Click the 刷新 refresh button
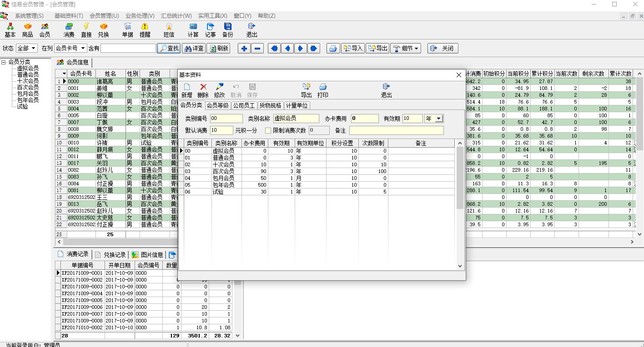This screenshot has width=644, height=347. pyautogui.click(x=218, y=48)
